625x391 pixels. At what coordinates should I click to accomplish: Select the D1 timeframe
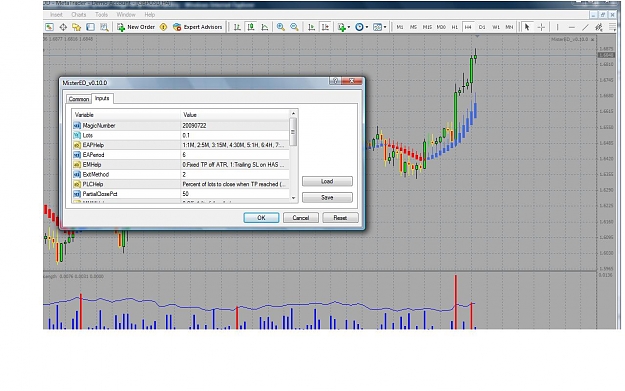tap(482, 27)
